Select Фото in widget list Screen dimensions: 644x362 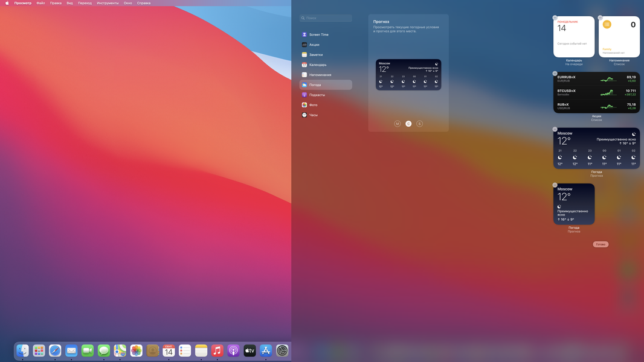(x=326, y=105)
